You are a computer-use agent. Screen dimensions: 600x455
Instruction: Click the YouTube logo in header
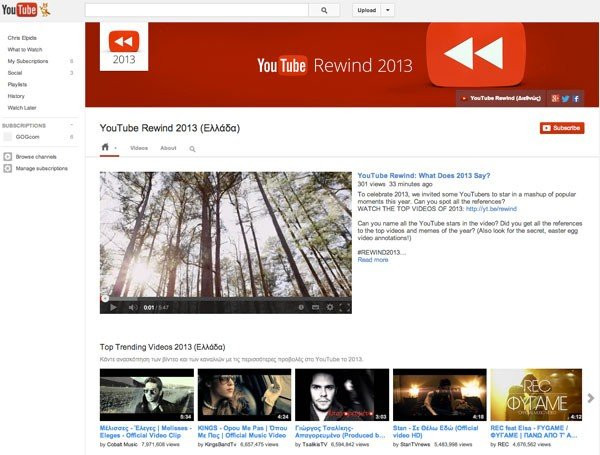(26, 9)
